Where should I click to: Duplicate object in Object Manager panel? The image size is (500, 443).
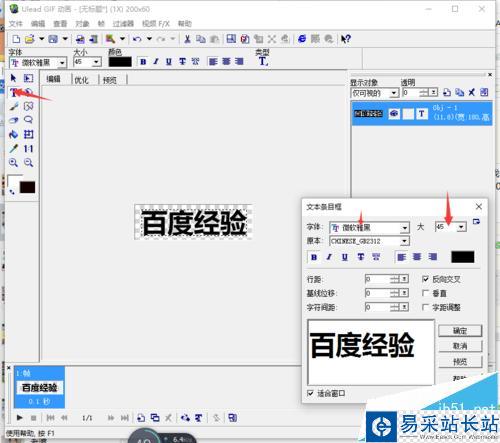click(459, 92)
